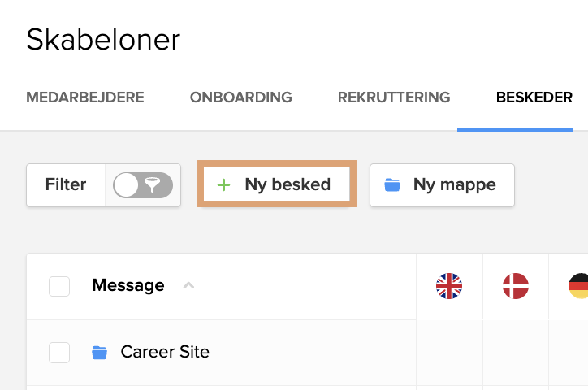This screenshot has height=390, width=588.
Task: Tick the Career Site row checkbox
Action: click(59, 353)
